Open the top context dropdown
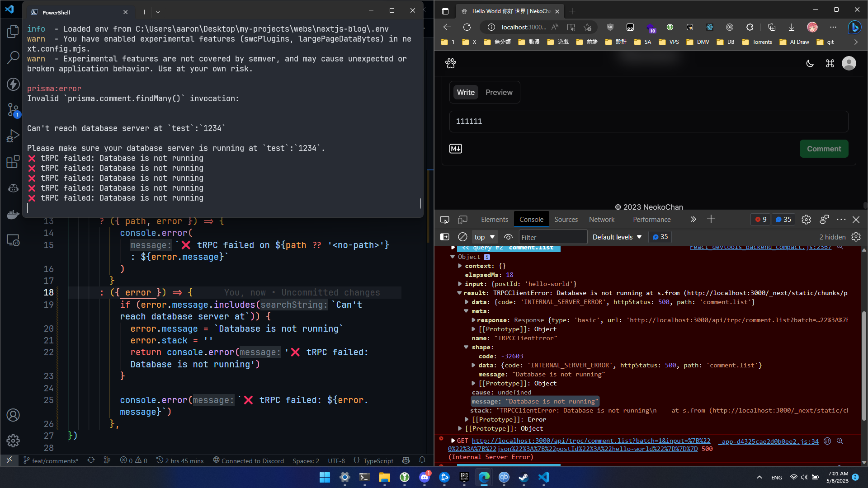Image resolution: width=868 pixels, height=488 pixels. pyautogui.click(x=484, y=237)
